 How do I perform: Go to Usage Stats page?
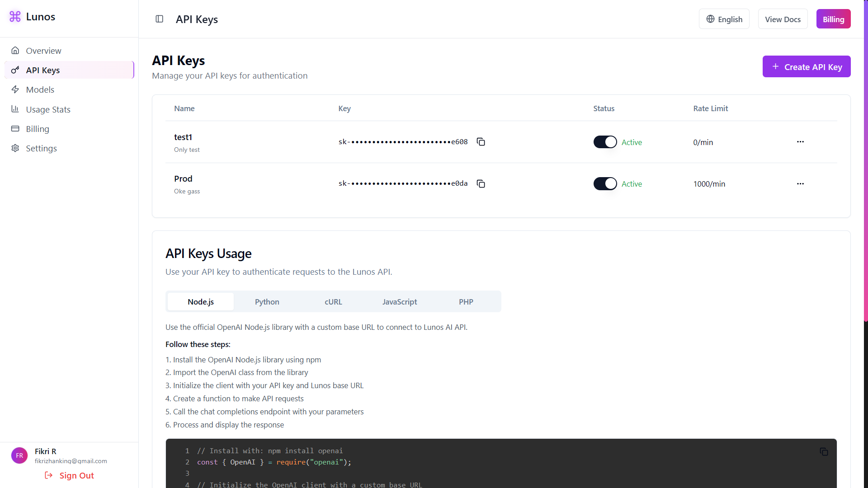48,109
